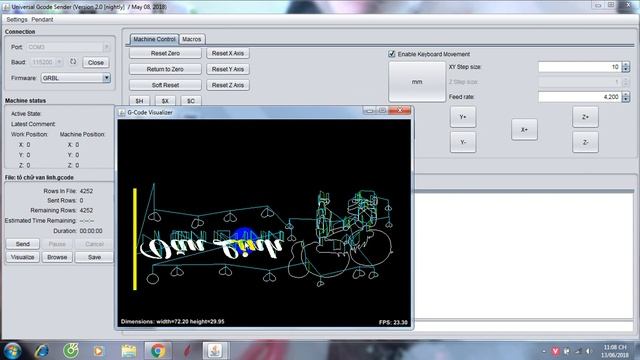Click the red V tray icon
Viewport: 640px width, 360px height.
[x=555, y=351]
